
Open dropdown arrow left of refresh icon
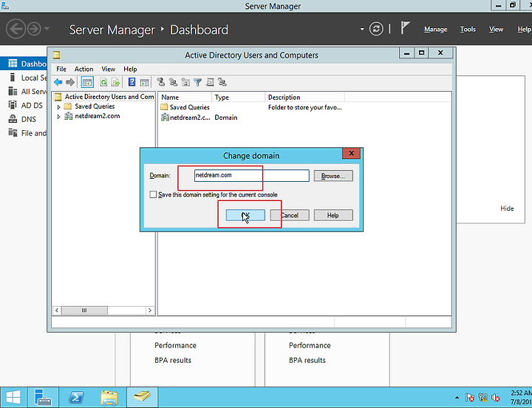[x=362, y=29]
